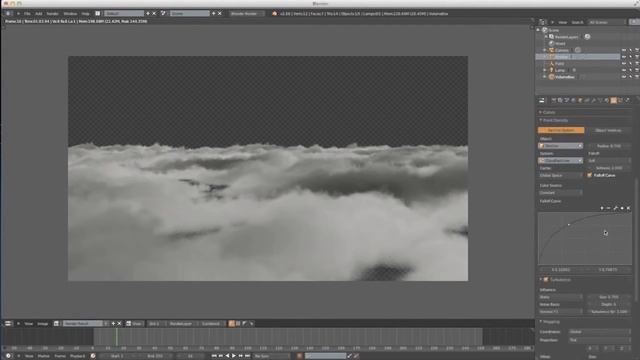Open the curve tools wrench icon
The width and height of the screenshot is (640, 360).
click(x=616, y=208)
